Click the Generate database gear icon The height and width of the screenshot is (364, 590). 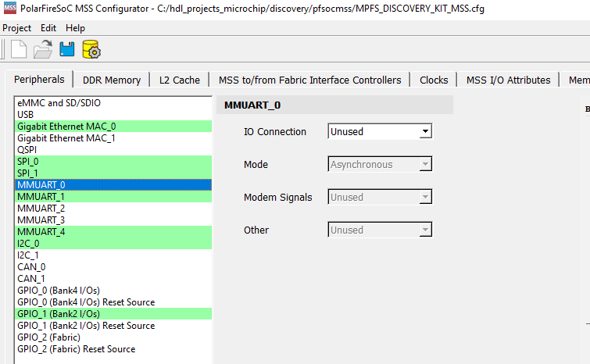point(92,50)
